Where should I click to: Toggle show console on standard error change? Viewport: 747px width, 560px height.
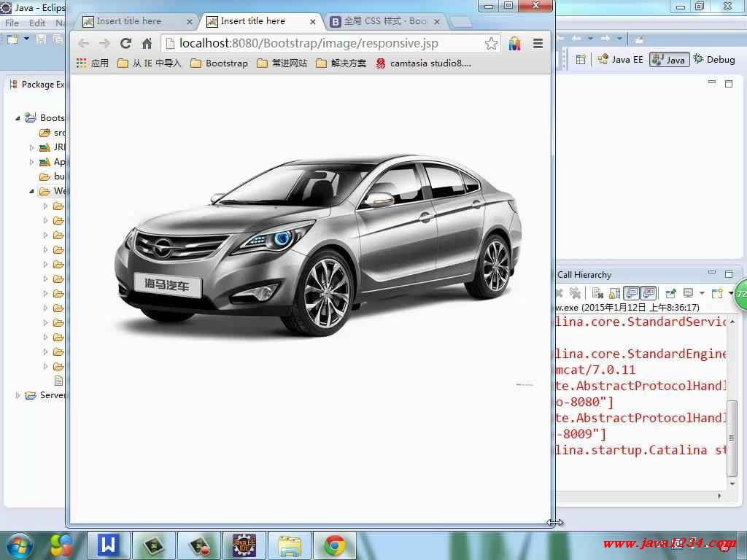(648, 293)
